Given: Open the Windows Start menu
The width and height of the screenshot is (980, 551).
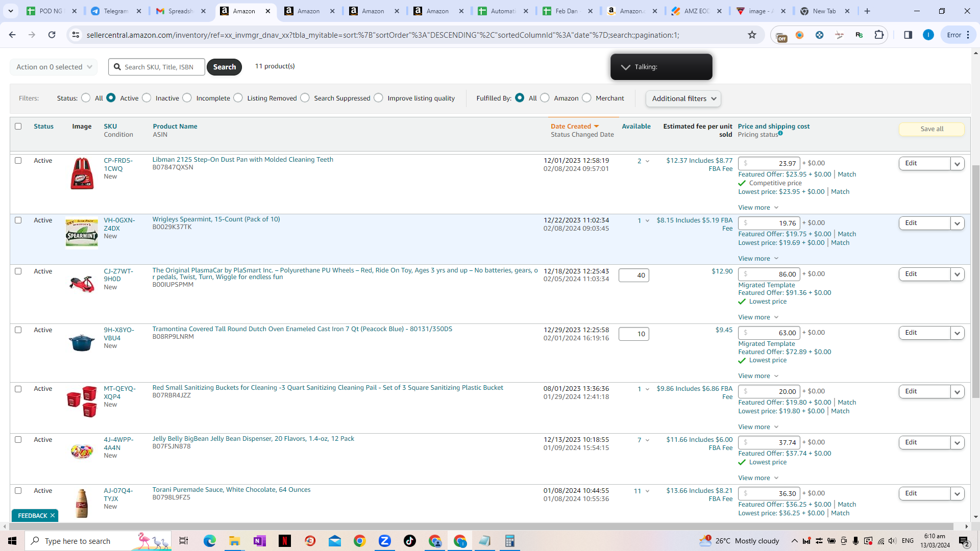Looking at the screenshot, I should coord(12,541).
